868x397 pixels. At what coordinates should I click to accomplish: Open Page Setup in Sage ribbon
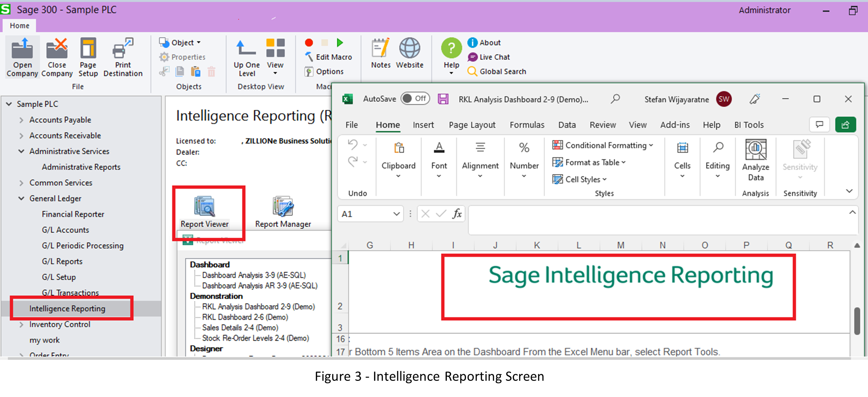[x=88, y=58]
